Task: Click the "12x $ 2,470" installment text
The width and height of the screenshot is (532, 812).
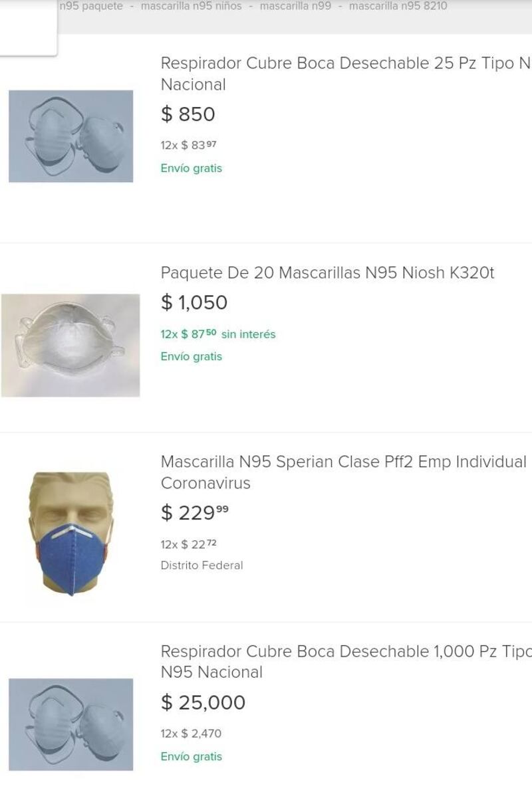Action: [191, 734]
